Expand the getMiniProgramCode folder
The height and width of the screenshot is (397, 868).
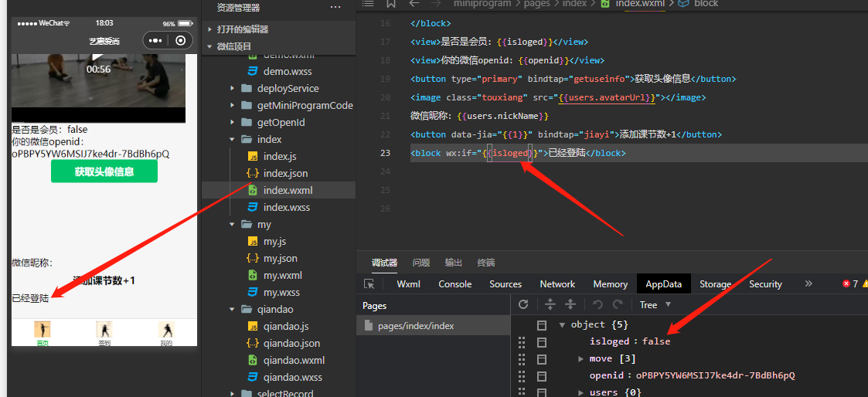[x=233, y=106]
